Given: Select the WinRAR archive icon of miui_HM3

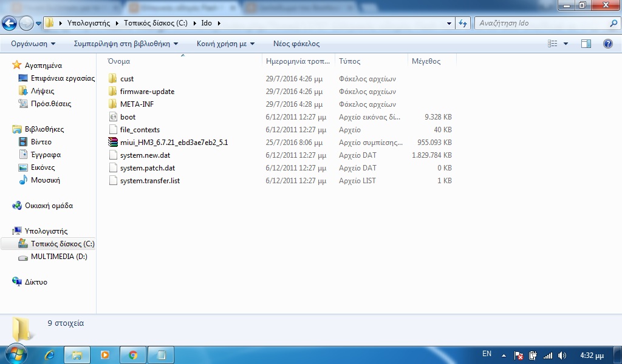Looking at the screenshot, I should coord(113,142).
